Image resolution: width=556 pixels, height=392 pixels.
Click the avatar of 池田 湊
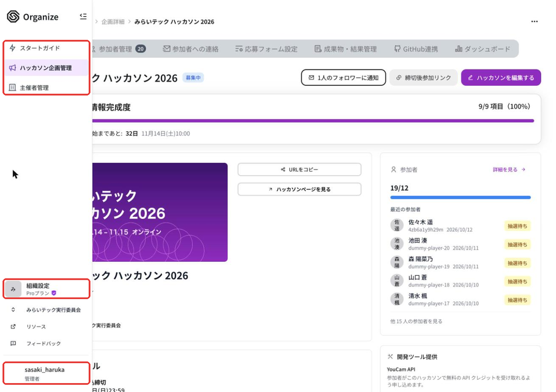pos(397,244)
